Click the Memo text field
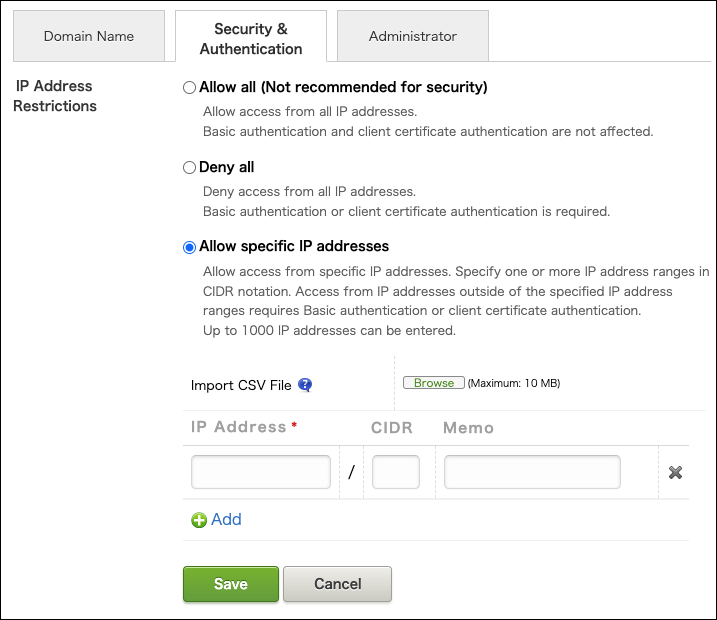717x620 pixels. (x=532, y=472)
